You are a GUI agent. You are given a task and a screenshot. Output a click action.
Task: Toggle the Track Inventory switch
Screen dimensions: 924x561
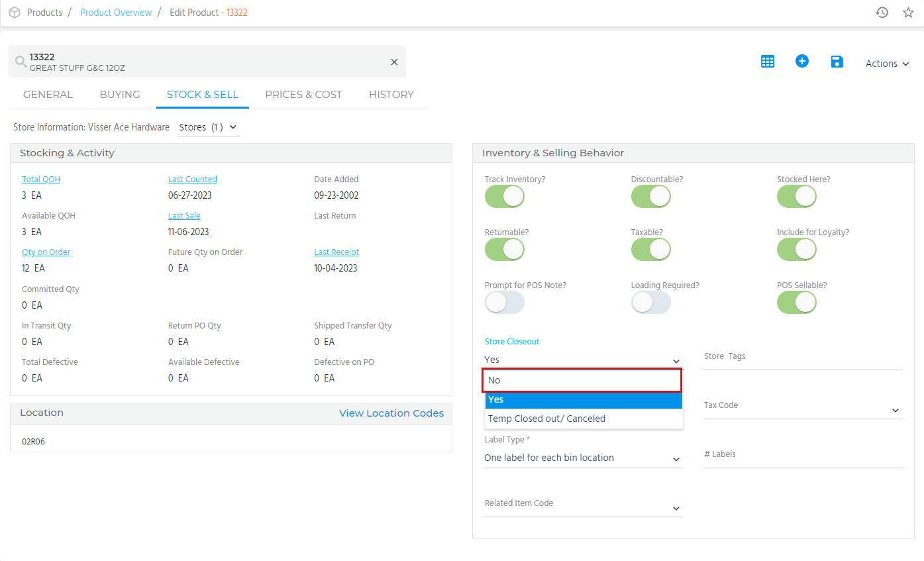click(x=505, y=197)
